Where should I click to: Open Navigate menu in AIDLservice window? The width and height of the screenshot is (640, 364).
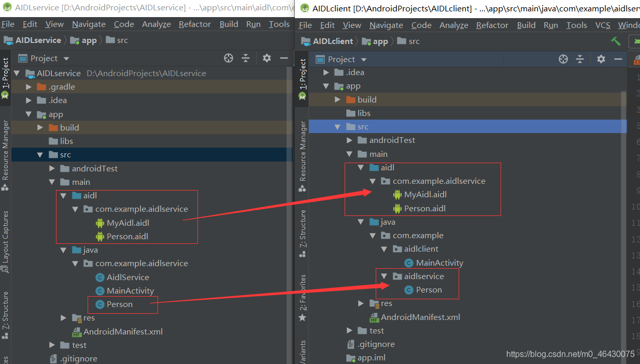point(89,24)
